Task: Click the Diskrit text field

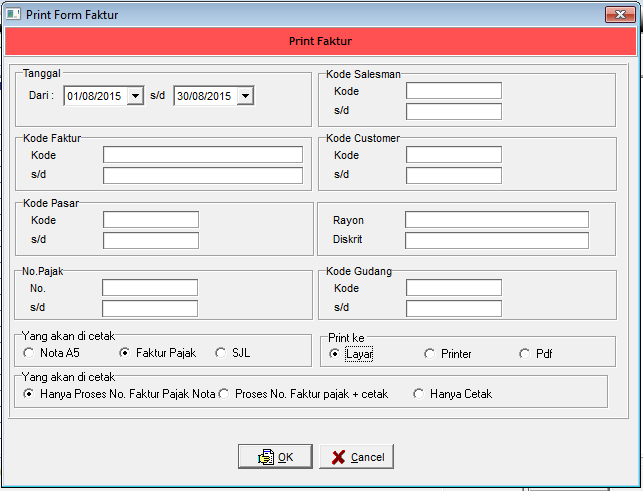Action: [x=496, y=240]
